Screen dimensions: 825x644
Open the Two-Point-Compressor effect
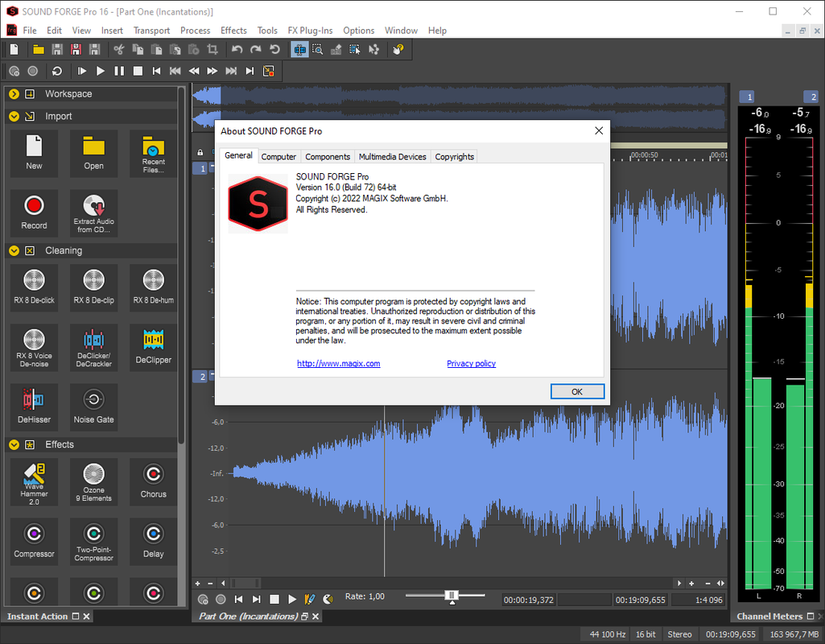(93, 542)
